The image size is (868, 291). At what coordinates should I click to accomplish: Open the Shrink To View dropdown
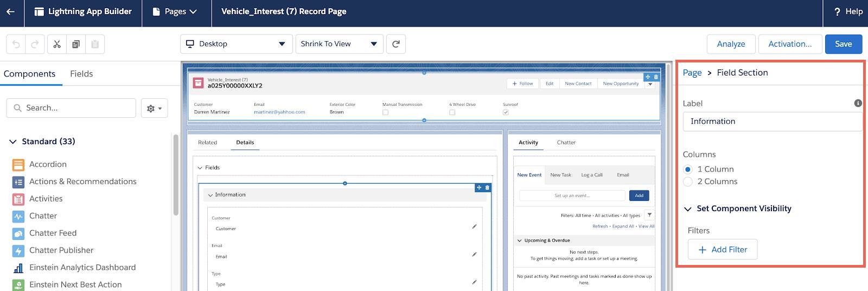[x=340, y=44]
